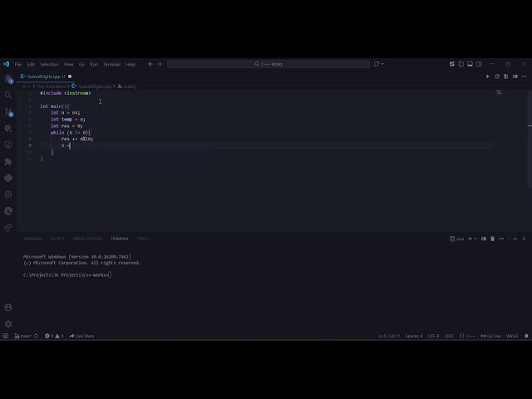Click unsaved dot on SumofDigits.cpp tab
Image resolution: width=532 pixels, height=399 pixels.
pos(70,76)
